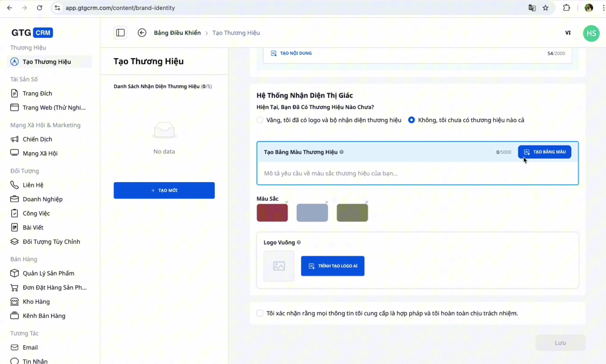Click the Google Translate icon in address bar

click(532, 8)
